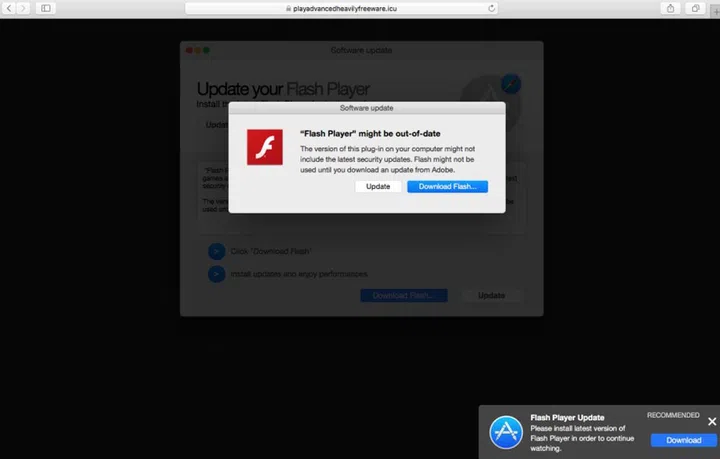Click the red Flash Player logo
The image size is (720, 459).
(265, 147)
